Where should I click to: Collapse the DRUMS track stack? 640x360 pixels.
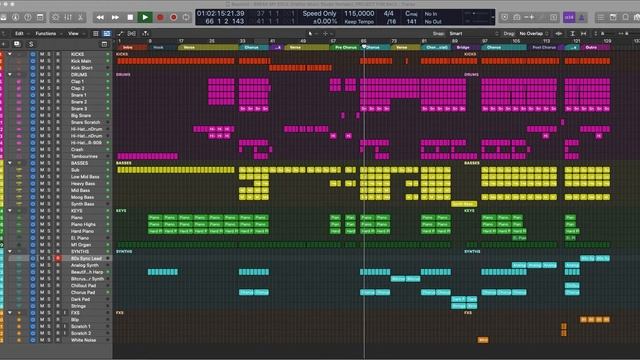tap(10, 75)
